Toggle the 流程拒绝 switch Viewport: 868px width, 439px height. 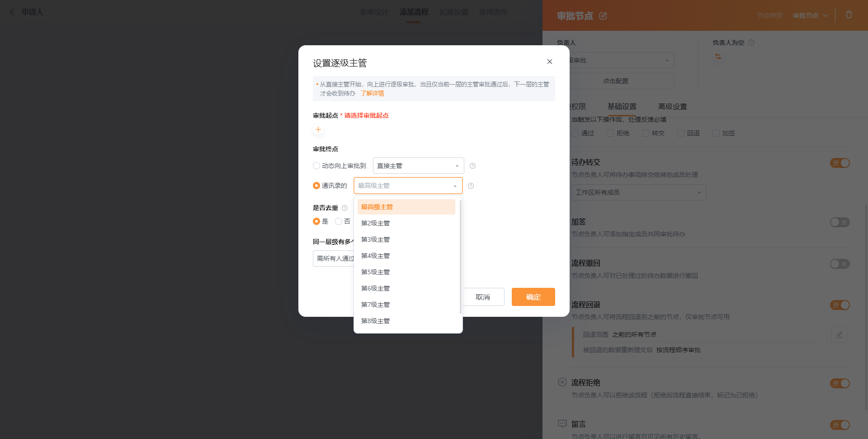pos(840,383)
